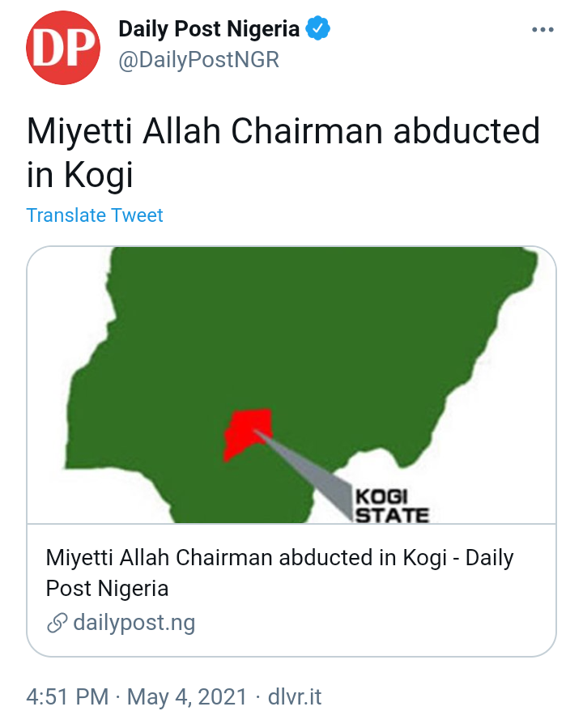Open the red DP profile avatar
Image resolution: width=583 pixels, height=728 pixels.
point(63,48)
